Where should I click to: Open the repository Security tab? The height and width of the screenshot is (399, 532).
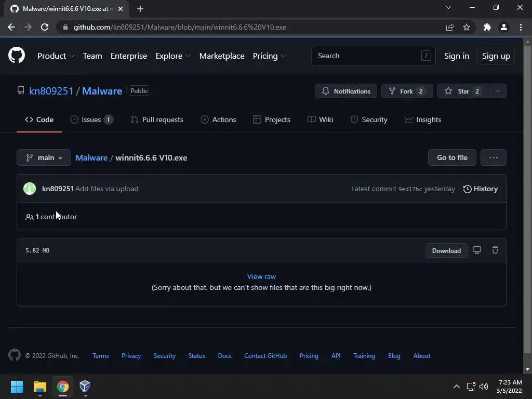click(369, 119)
